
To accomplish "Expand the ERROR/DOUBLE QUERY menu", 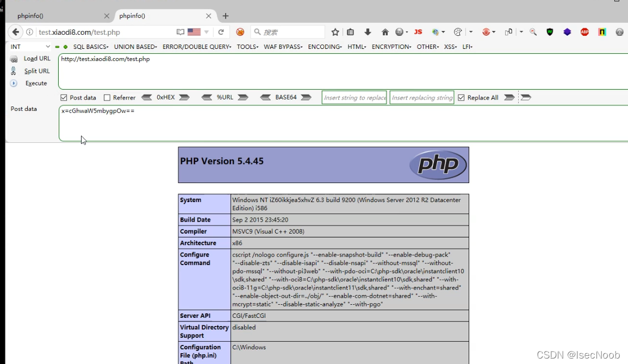I will (197, 47).
